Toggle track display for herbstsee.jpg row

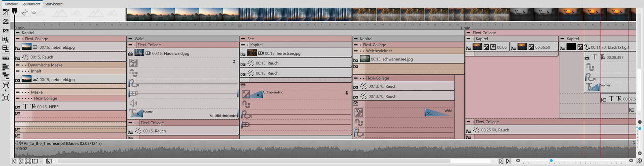pos(243,54)
